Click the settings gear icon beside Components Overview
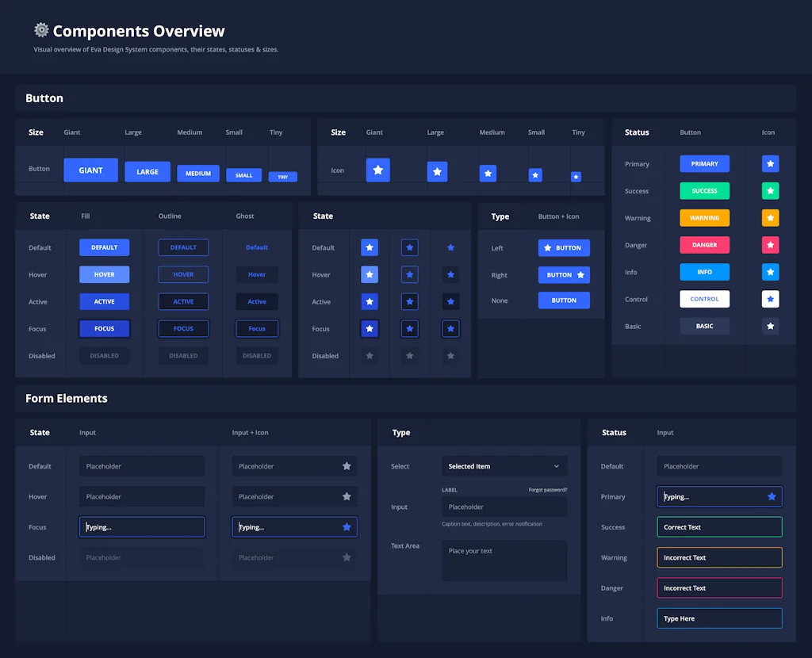This screenshot has width=812, height=658. coord(41,30)
